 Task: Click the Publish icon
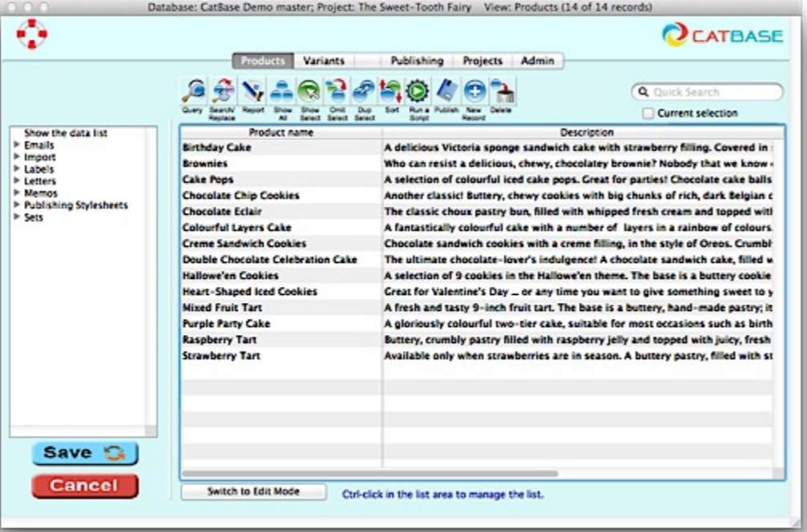pyautogui.click(x=445, y=91)
